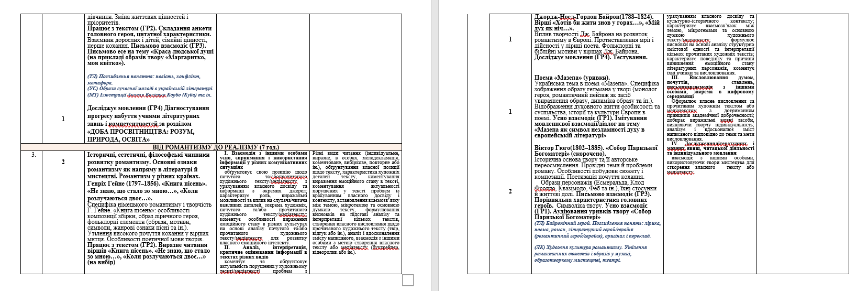Image resolution: width=868 pixels, height=291 pixels.
Task: Click note starting with "(МЗ) Ілюстрації"
Action: (150, 95)
